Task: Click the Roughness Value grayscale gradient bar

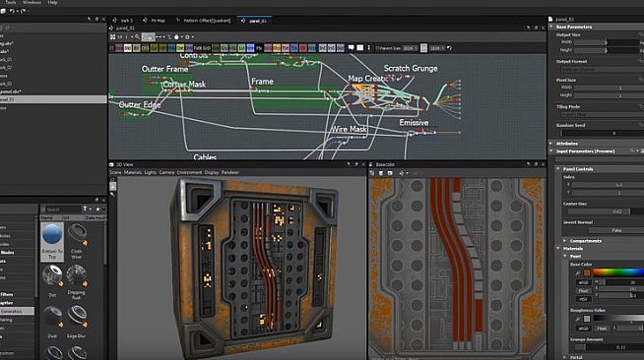Action: [x=618, y=318]
